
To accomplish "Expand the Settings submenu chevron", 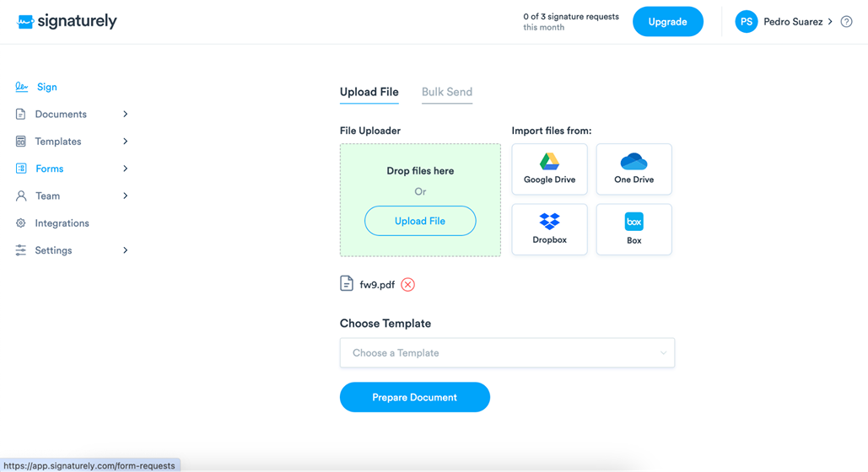I will tap(126, 250).
